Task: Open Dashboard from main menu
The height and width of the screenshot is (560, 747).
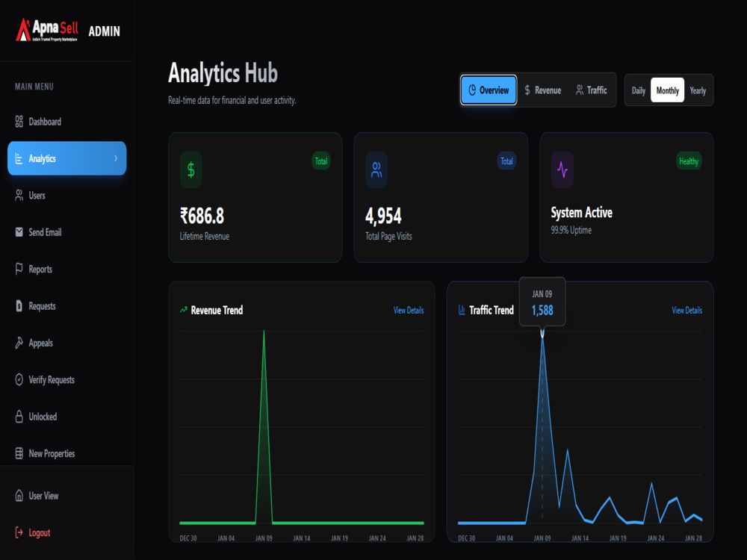Action: tap(66, 122)
